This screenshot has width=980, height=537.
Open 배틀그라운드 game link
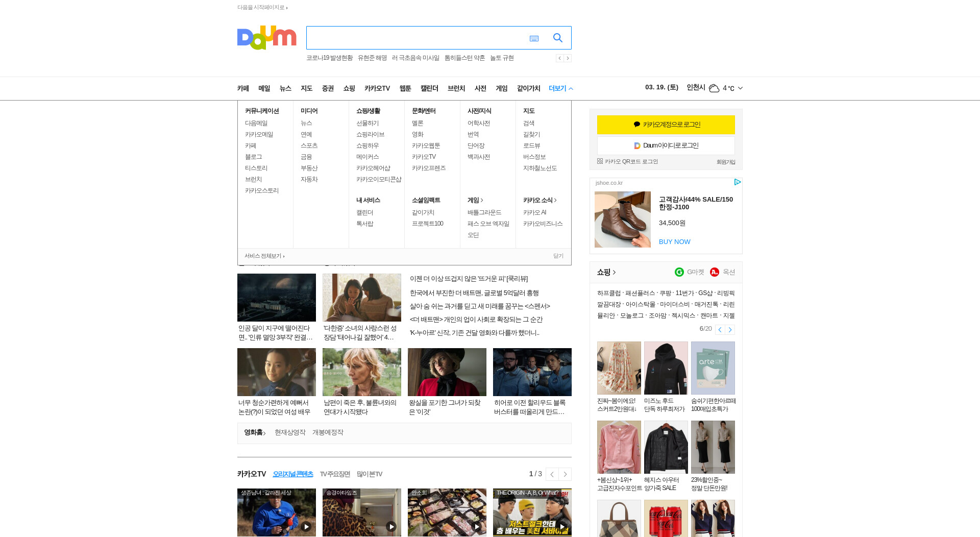[x=484, y=212]
